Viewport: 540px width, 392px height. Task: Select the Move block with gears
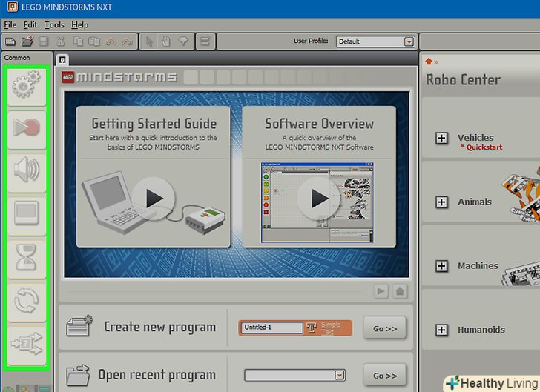click(27, 87)
